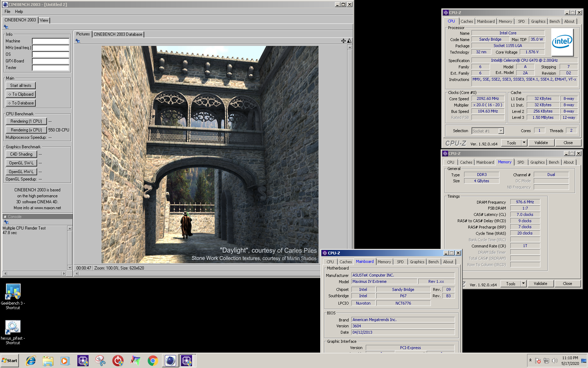Run the OpenGL SW-L benchmark
Screen dimensions: 588x368
[x=21, y=163]
